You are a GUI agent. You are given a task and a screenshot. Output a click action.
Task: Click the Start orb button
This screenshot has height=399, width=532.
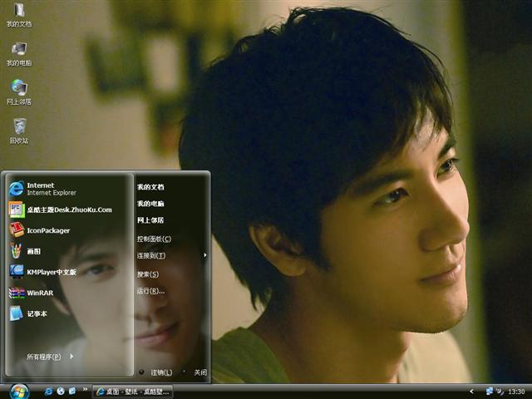pyautogui.click(x=19, y=392)
